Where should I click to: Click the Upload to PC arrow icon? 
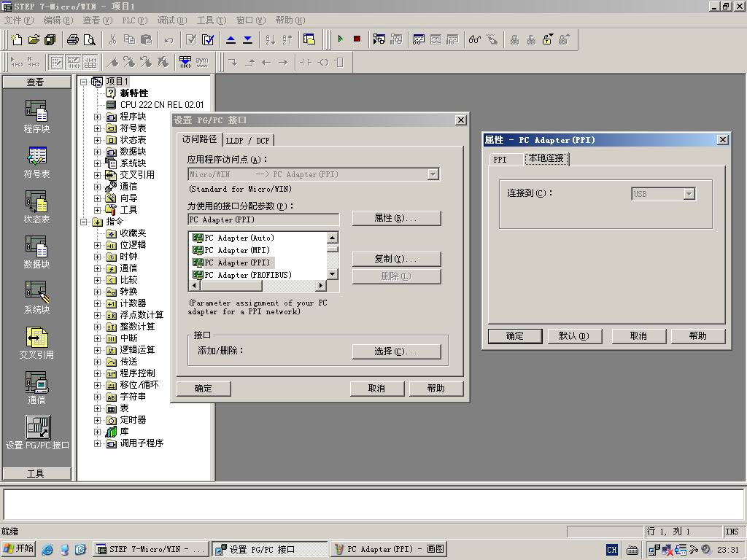click(231, 39)
